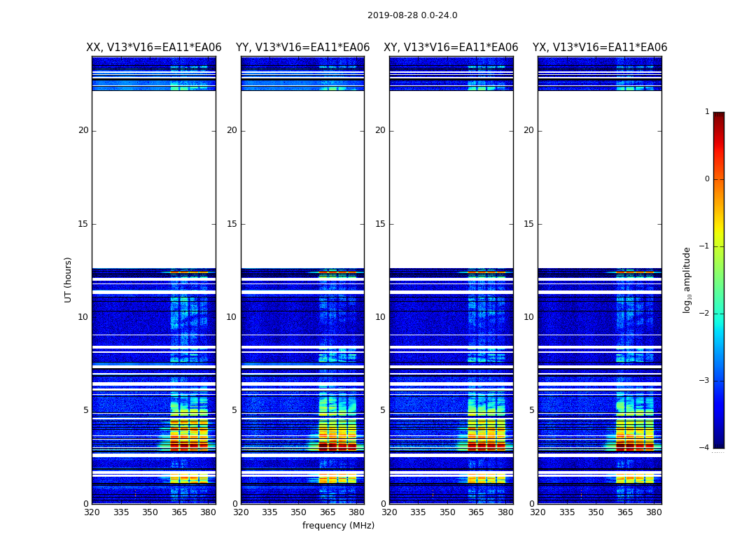Click the UT (hours) y-axis label
The height and width of the screenshot is (560, 735).
69,279
